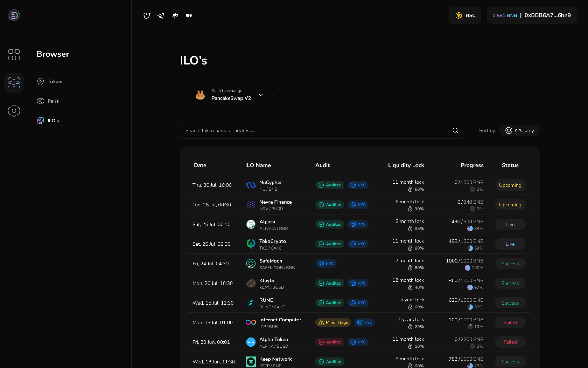The height and width of the screenshot is (368, 588).
Task: Open the BSC network selector
Action: (x=465, y=16)
